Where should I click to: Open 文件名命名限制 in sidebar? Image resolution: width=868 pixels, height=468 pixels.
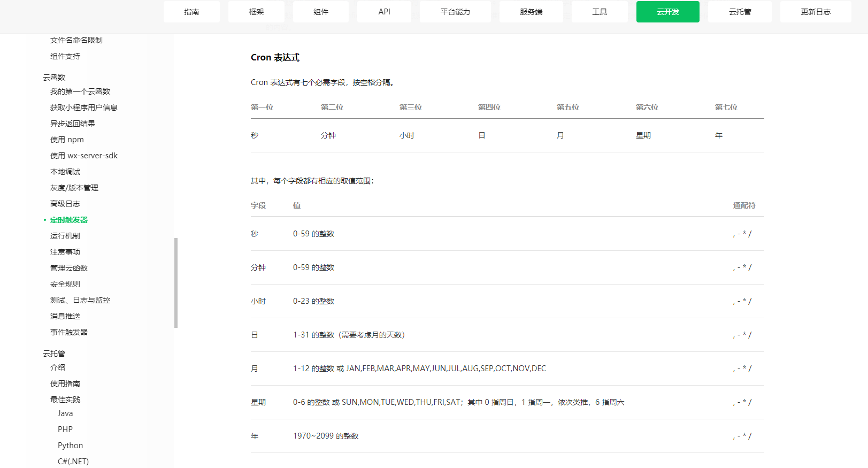(x=76, y=40)
